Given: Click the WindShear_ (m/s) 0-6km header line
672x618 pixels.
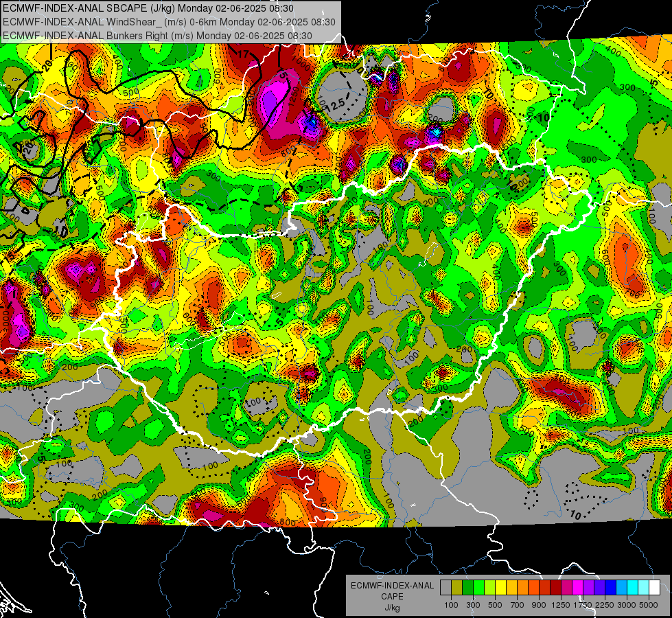Looking at the screenshot, I should point(169,22).
